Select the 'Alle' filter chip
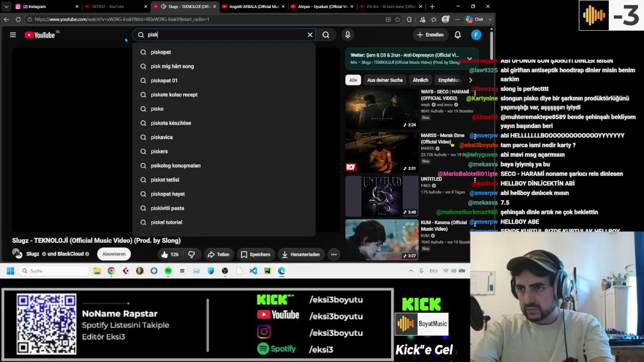Screen dimensions: 644x362 [x=353, y=80]
